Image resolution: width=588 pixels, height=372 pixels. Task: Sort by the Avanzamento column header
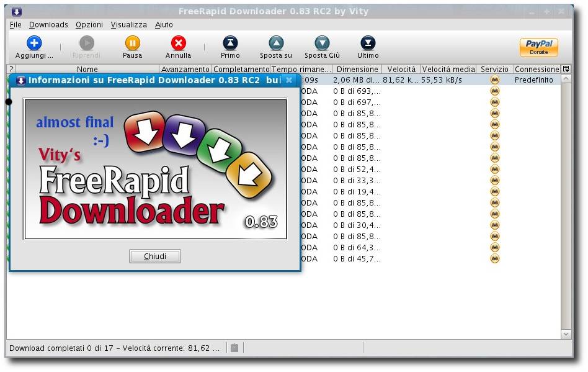point(185,69)
